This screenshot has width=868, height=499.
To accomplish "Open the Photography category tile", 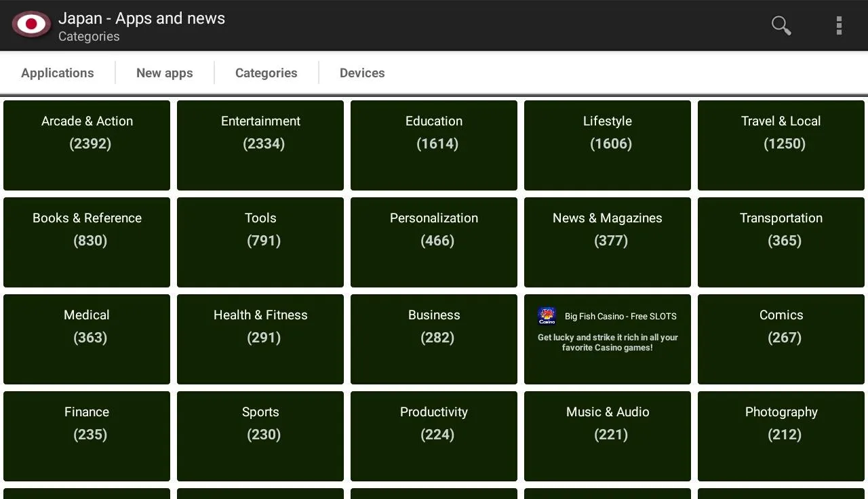I will pyautogui.click(x=781, y=436).
